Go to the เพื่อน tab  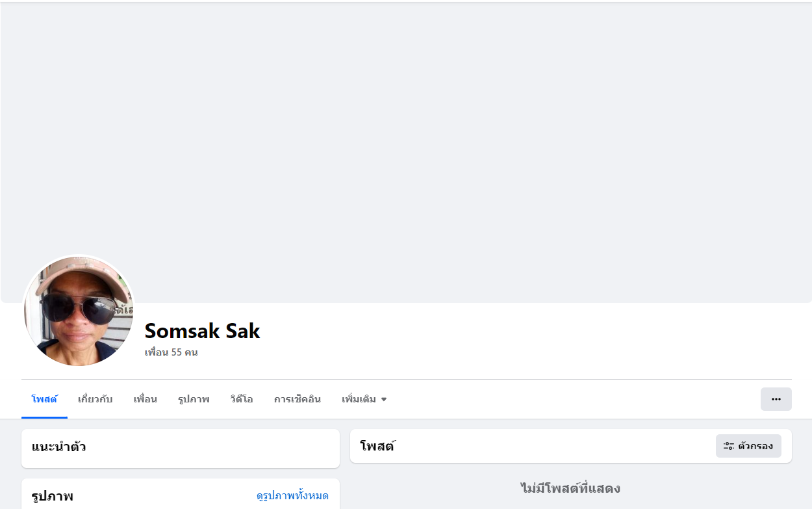[x=145, y=399]
